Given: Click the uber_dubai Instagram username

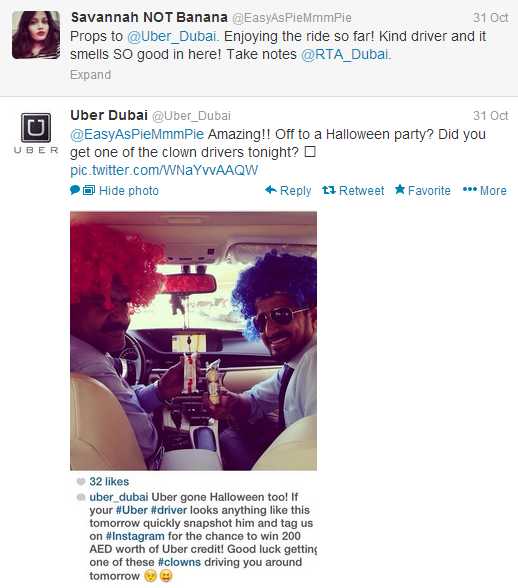Looking at the screenshot, I should click(x=119, y=497).
